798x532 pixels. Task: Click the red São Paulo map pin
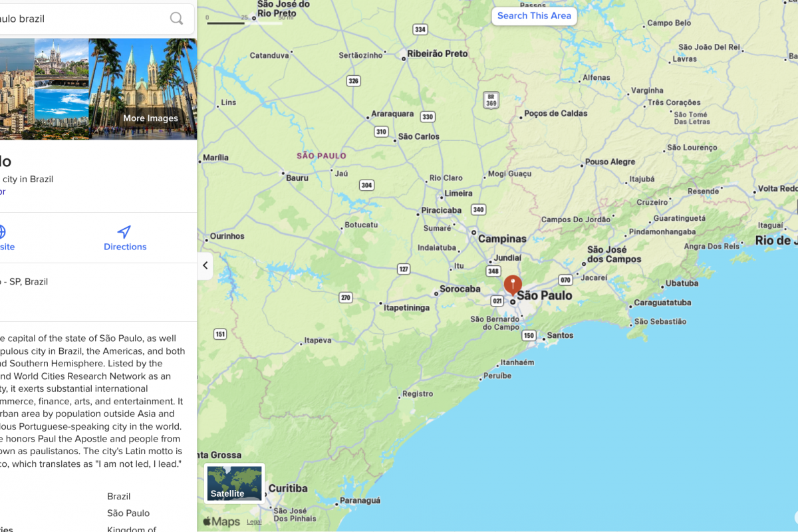(513, 284)
